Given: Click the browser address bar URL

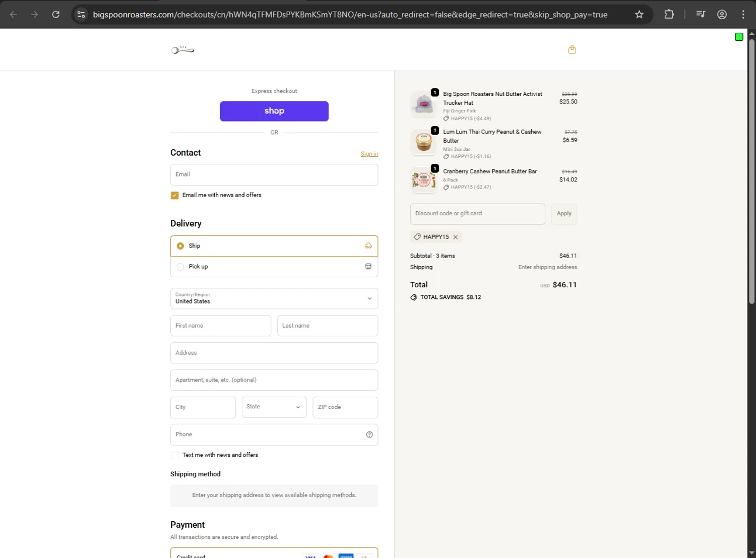Looking at the screenshot, I should point(350,15).
